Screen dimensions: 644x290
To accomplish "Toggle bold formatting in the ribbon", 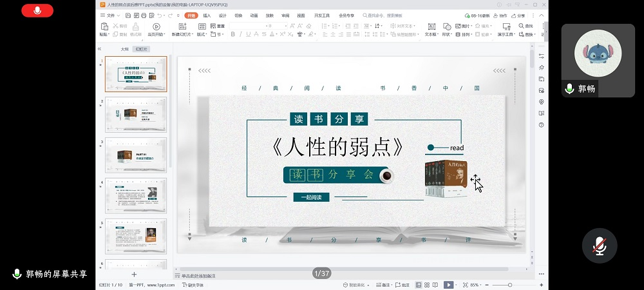I will pyautogui.click(x=232, y=34).
